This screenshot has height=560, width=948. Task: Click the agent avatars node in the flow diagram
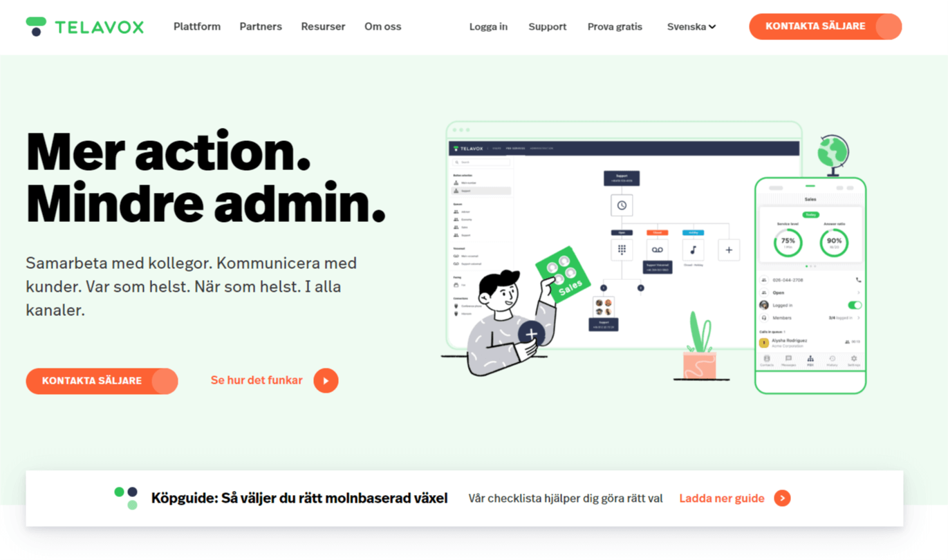click(x=604, y=307)
